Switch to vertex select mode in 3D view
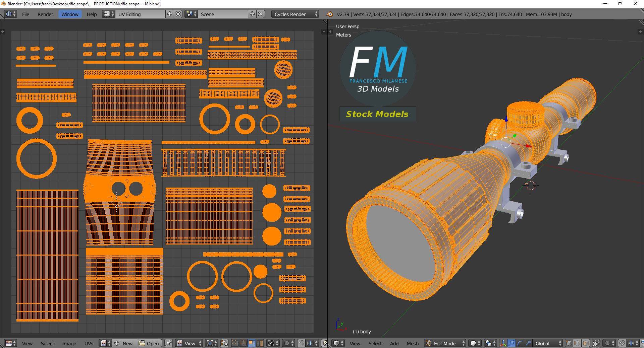This screenshot has width=644, height=348. (x=569, y=343)
